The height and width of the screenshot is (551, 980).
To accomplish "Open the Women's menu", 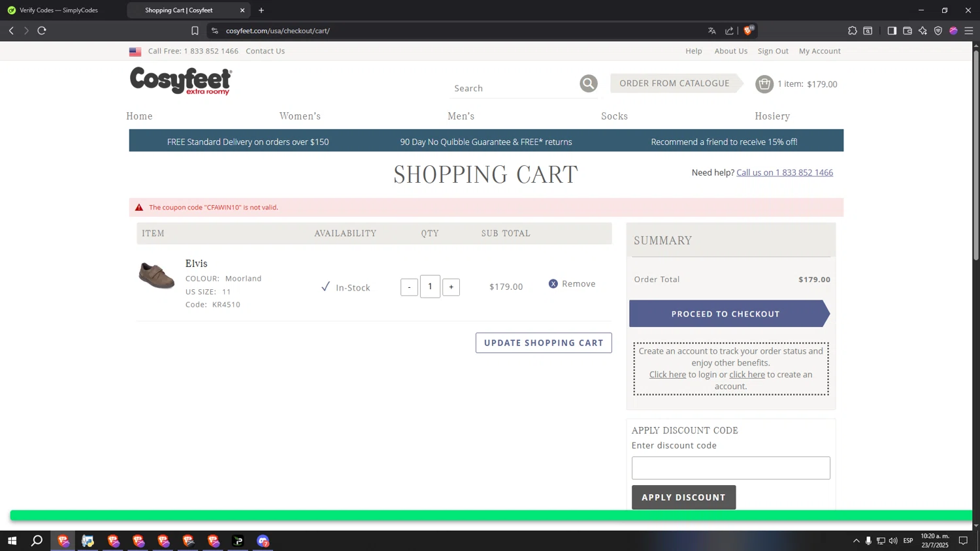I will pos(300,116).
